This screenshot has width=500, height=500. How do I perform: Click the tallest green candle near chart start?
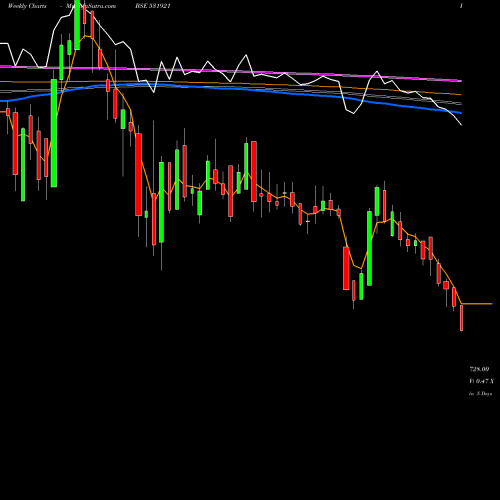54,133
